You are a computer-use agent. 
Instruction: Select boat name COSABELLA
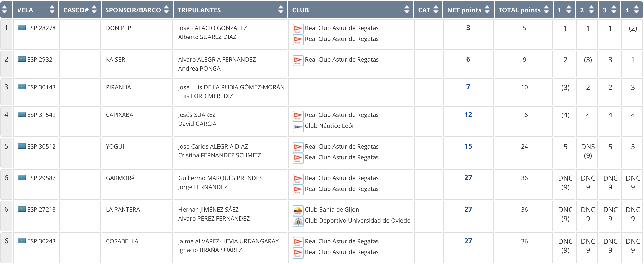point(122,241)
